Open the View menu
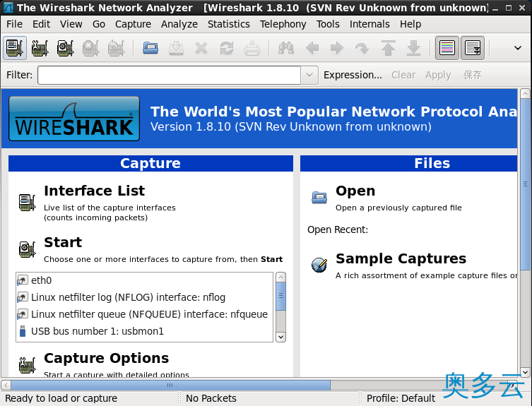This screenshot has width=532, height=406. pos(71,24)
